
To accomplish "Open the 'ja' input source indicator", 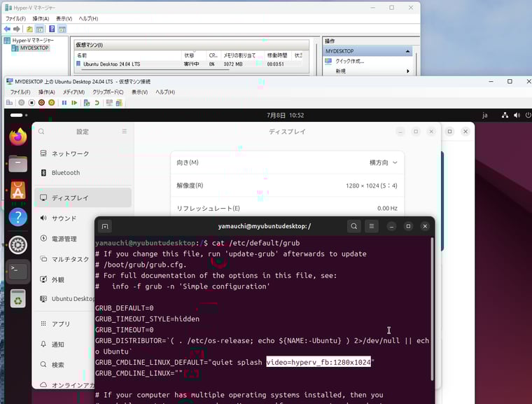I will click(485, 116).
